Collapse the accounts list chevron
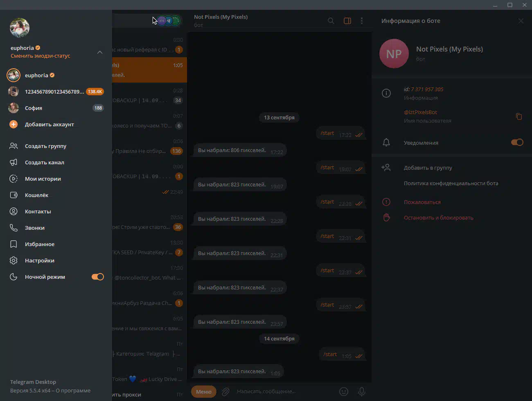 [100, 52]
